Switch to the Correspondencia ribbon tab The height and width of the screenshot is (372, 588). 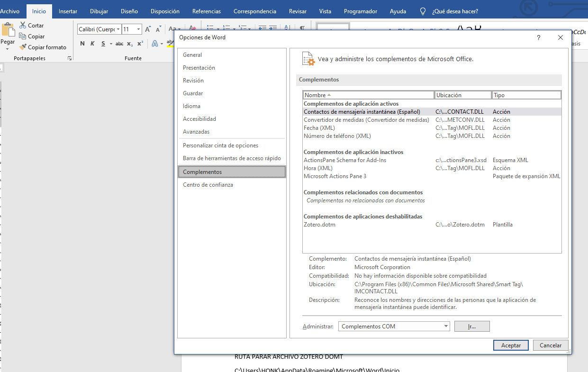pos(255,11)
